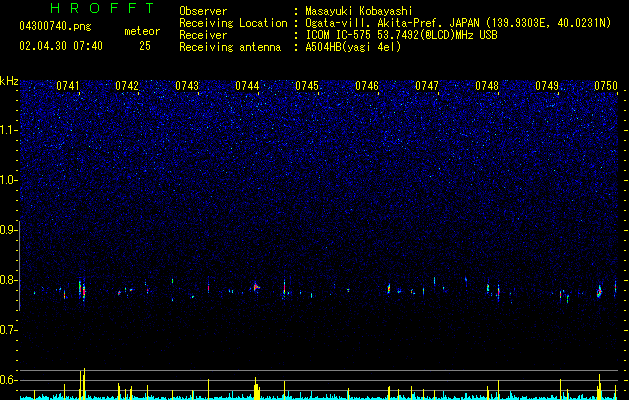Click the 1.0 frequency axis label
The height and width of the screenshot is (400, 629).
[8, 180]
